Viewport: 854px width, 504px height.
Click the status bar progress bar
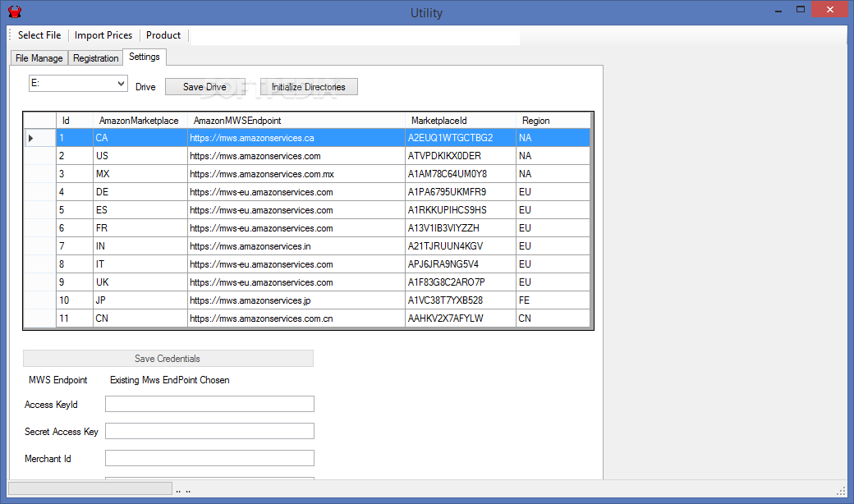coord(90,488)
